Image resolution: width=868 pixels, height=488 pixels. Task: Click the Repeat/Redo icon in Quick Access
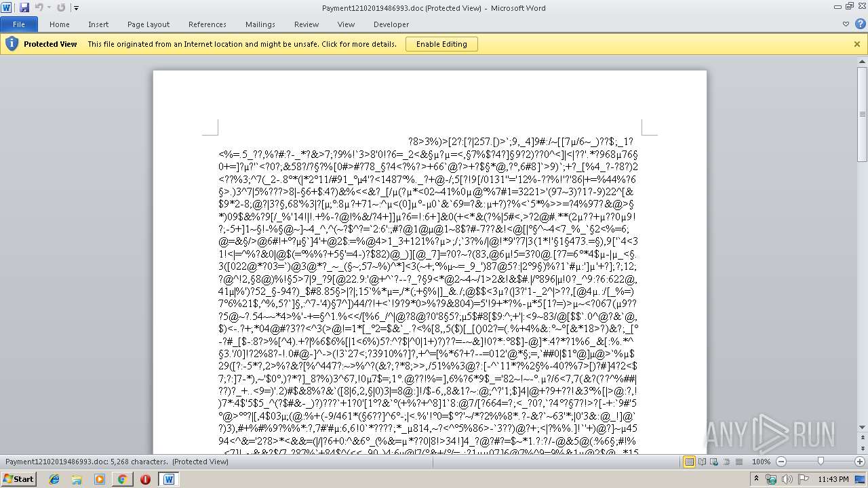[61, 7]
